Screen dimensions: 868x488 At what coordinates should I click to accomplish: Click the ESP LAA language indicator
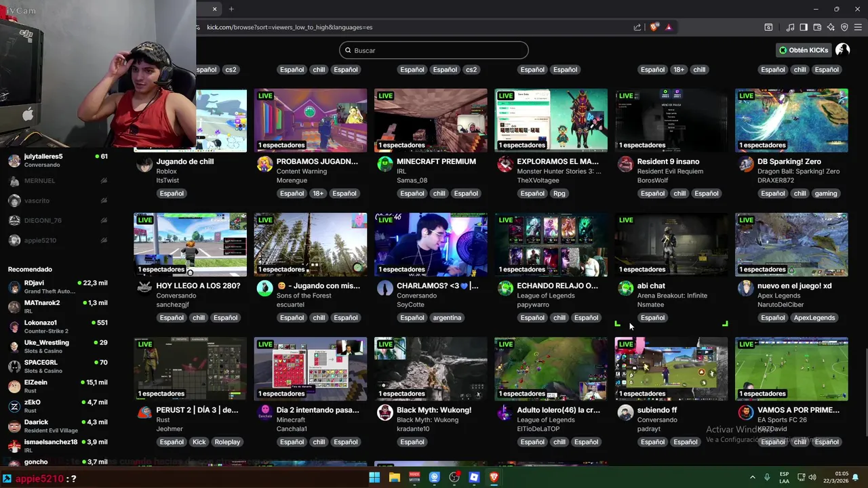click(784, 477)
